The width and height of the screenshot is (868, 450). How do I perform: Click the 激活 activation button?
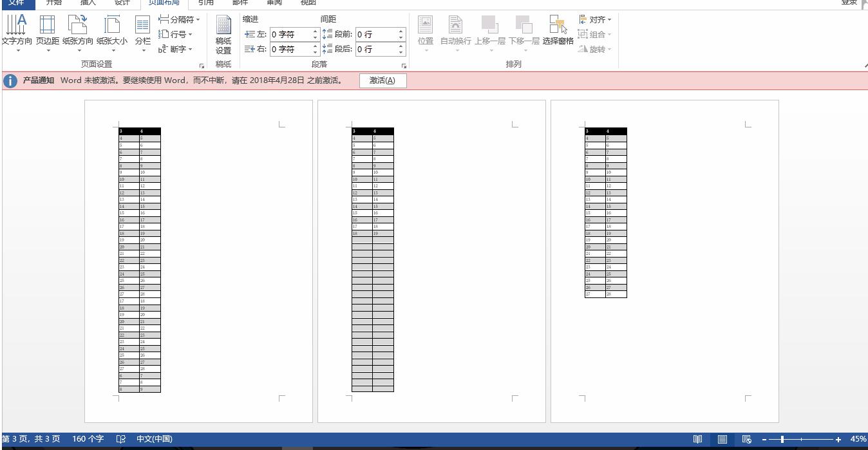tap(382, 80)
